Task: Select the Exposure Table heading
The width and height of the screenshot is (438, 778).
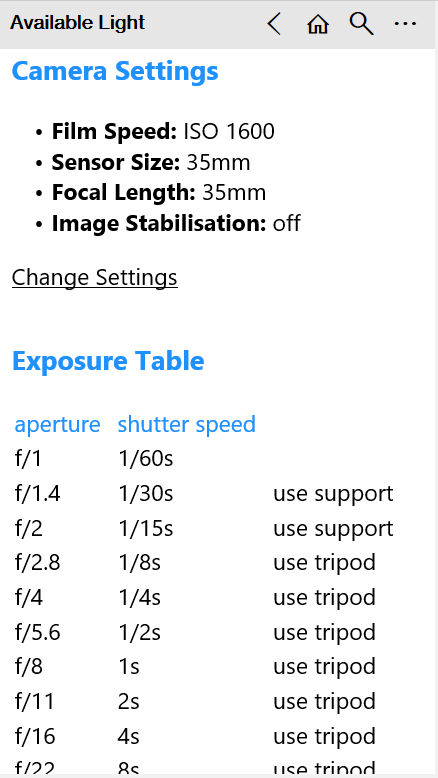Action: click(x=108, y=361)
